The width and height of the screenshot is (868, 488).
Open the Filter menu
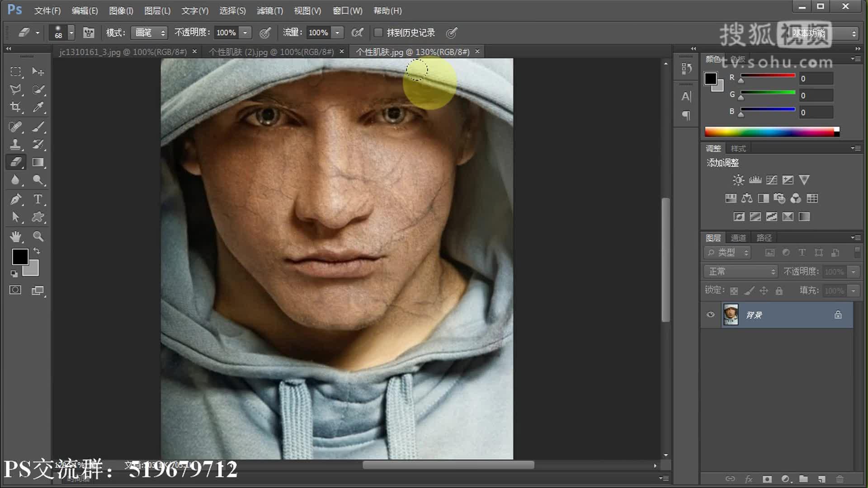269,10
